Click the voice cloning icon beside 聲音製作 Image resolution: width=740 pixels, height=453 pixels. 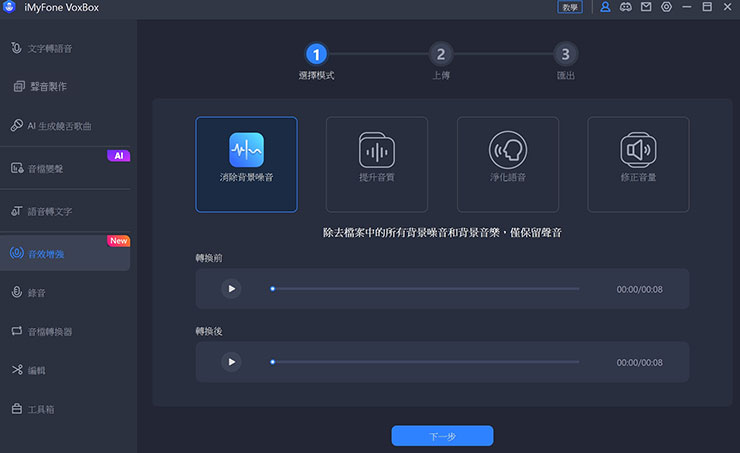(x=19, y=86)
